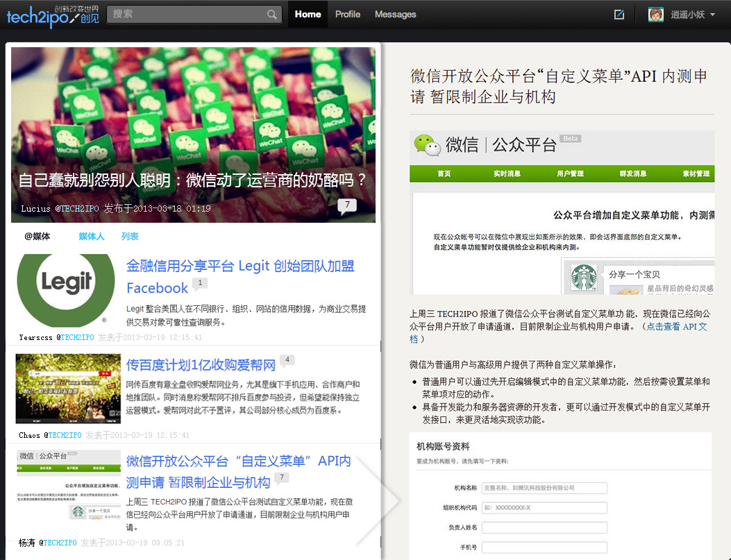Click comment bubble 7 beside 暂限制企业与机构
731x560 pixels.
click(x=282, y=477)
